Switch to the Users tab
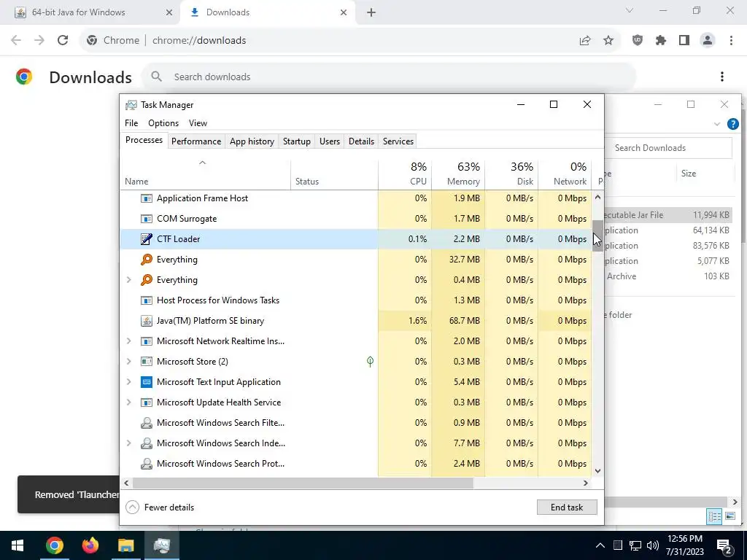747x560 pixels. 330,141
